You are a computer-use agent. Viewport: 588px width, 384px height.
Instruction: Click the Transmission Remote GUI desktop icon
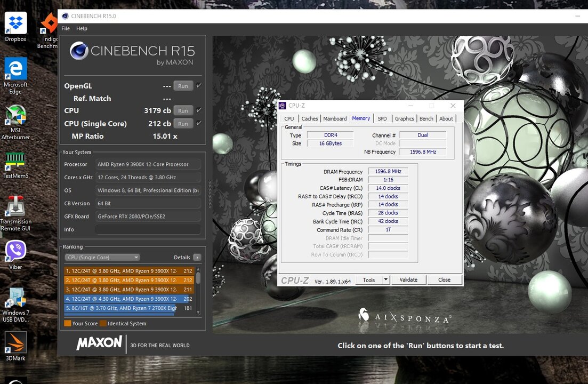pos(15,213)
